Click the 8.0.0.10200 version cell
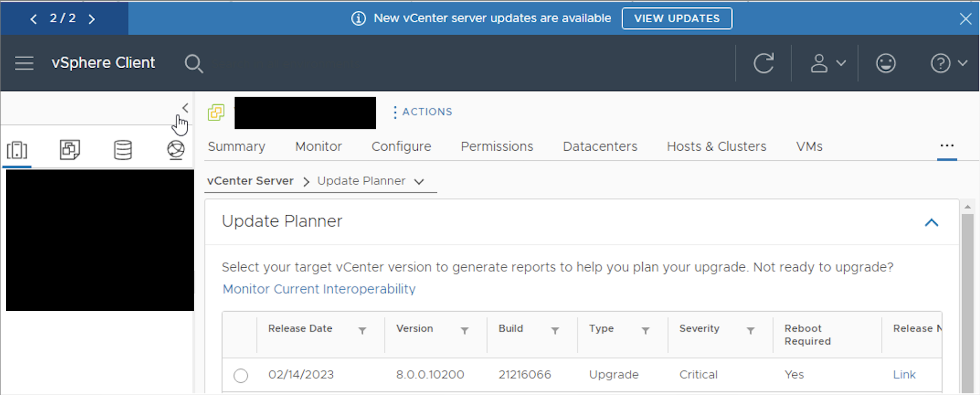This screenshot has width=980, height=395. [430, 375]
